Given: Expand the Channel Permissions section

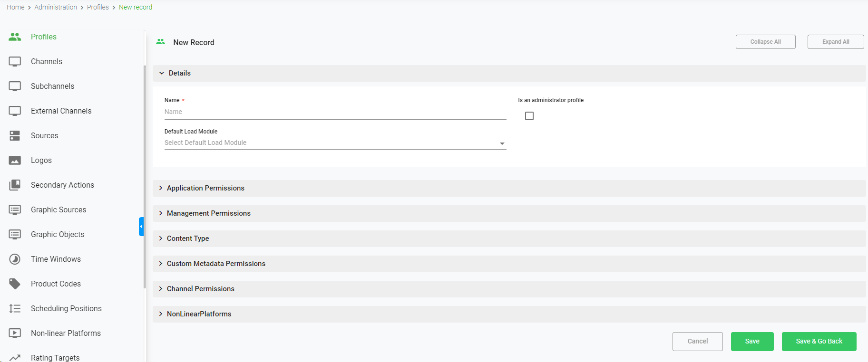Looking at the screenshot, I should (x=200, y=289).
